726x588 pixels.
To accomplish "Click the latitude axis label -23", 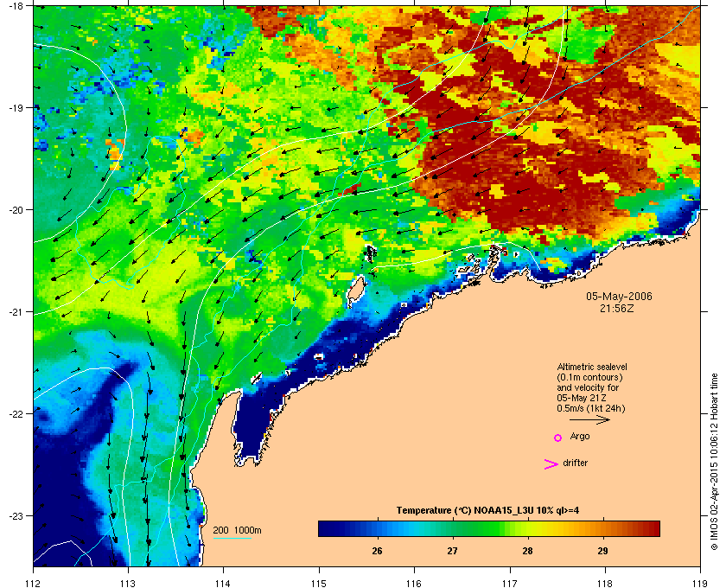I will coord(16,515).
